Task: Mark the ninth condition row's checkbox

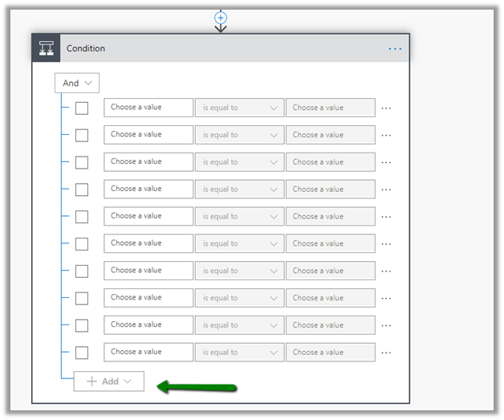Action: click(x=82, y=325)
